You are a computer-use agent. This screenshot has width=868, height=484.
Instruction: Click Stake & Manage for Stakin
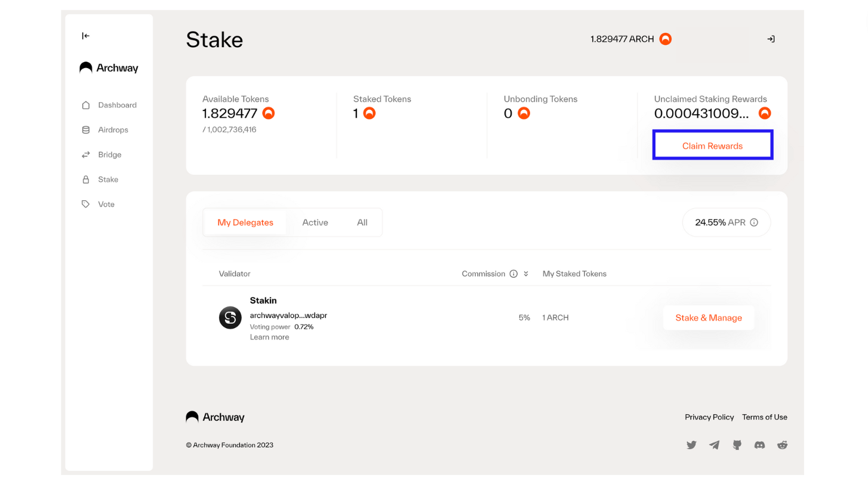[x=709, y=318]
